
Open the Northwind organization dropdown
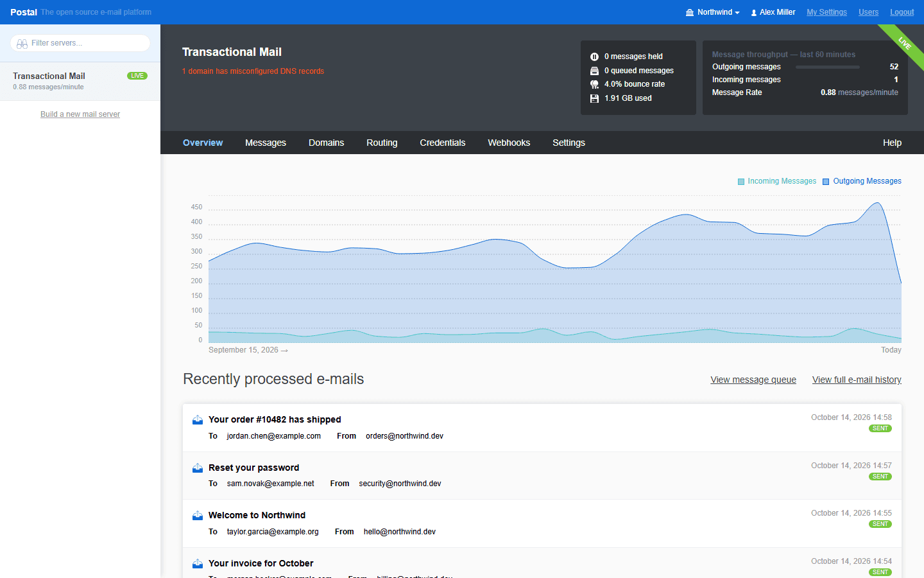pyautogui.click(x=713, y=12)
